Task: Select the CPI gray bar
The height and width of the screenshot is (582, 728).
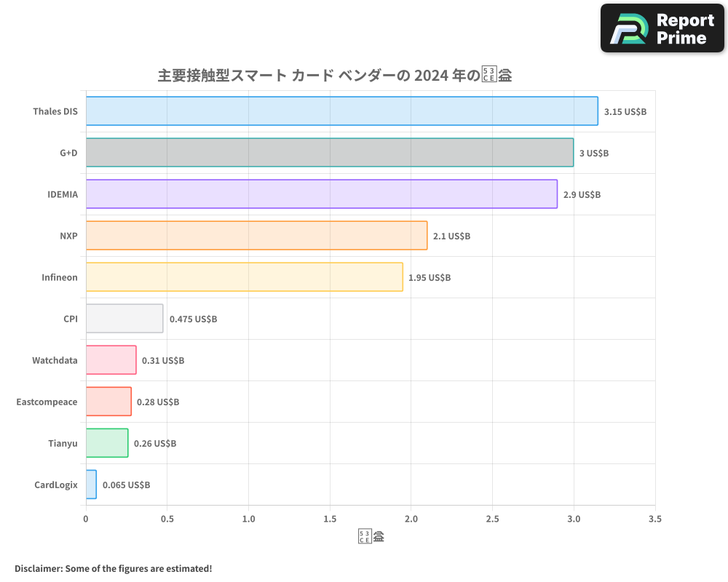Action: (x=124, y=318)
